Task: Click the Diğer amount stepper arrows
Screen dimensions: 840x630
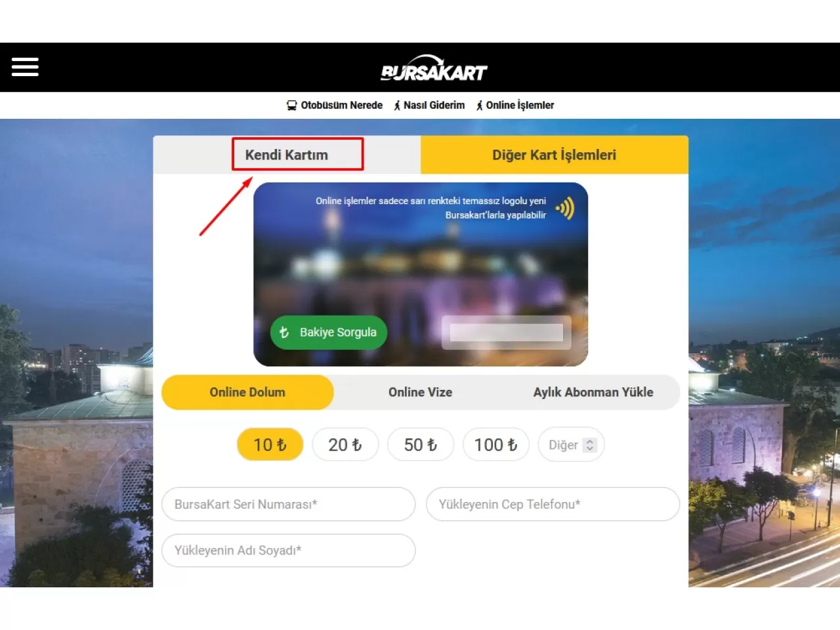Action: coord(590,445)
